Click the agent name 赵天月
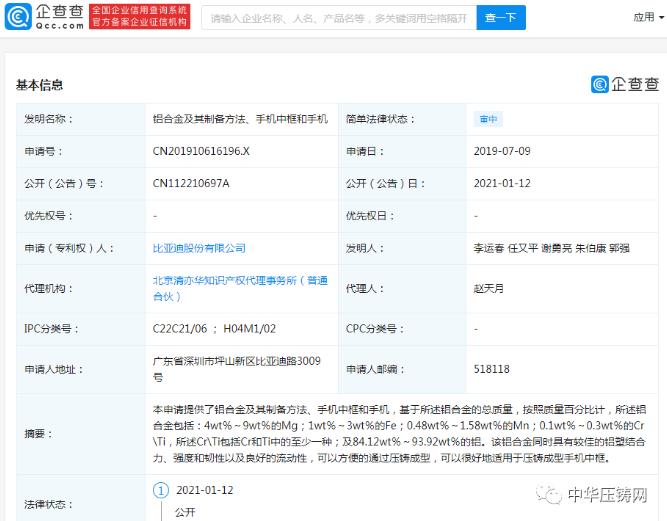Screen dimensions: 667x521 (x=488, y=288)
